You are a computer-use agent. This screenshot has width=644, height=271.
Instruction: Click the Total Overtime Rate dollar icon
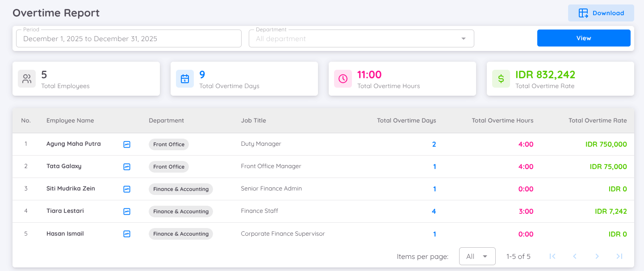[501, 79]
